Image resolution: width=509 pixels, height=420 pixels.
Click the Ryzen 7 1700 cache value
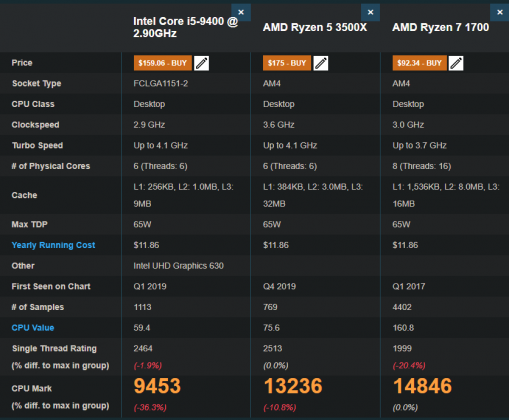pos(446,195)
